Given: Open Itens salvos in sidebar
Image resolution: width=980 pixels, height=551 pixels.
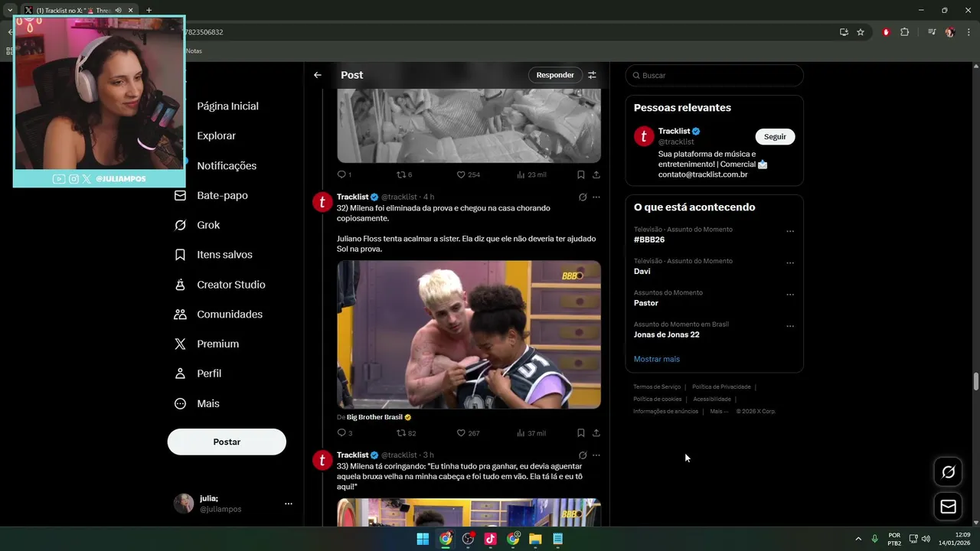Looking at the screenshot, I should pyautogui.click(x=214, y=255).
